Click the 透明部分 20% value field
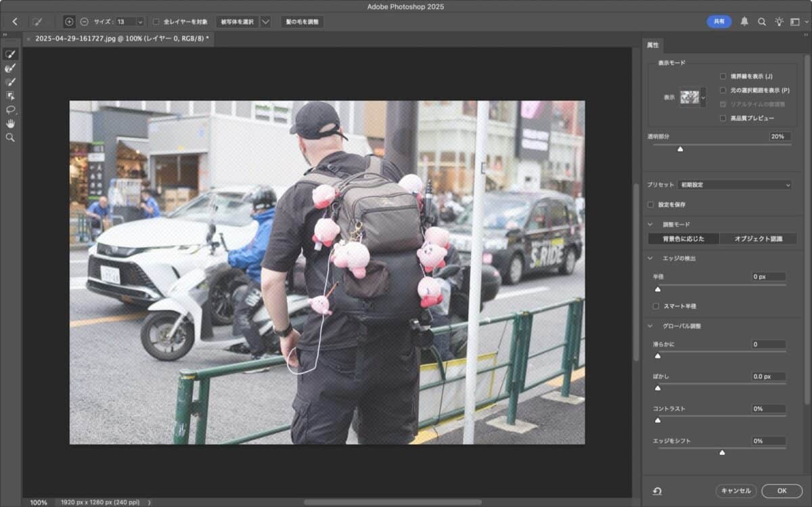This screenshot has width=812, height=507. (x=780, y=137)
